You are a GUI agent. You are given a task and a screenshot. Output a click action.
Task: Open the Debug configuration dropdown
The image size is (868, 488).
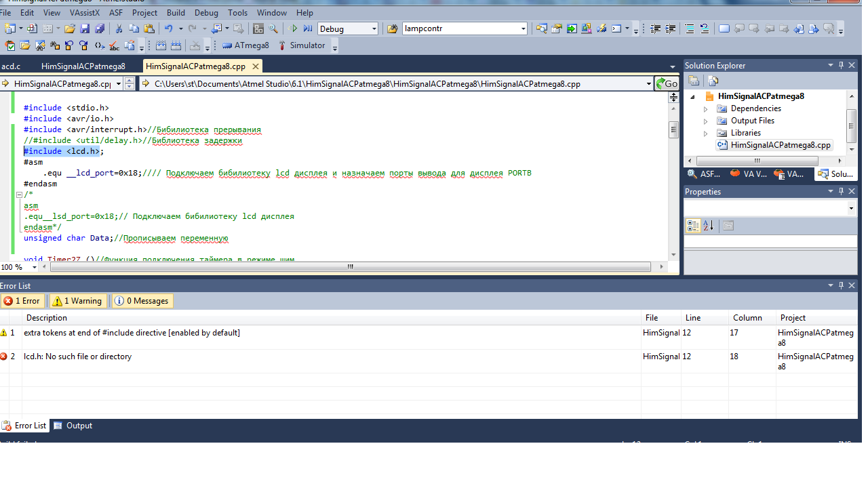(373, 28)
